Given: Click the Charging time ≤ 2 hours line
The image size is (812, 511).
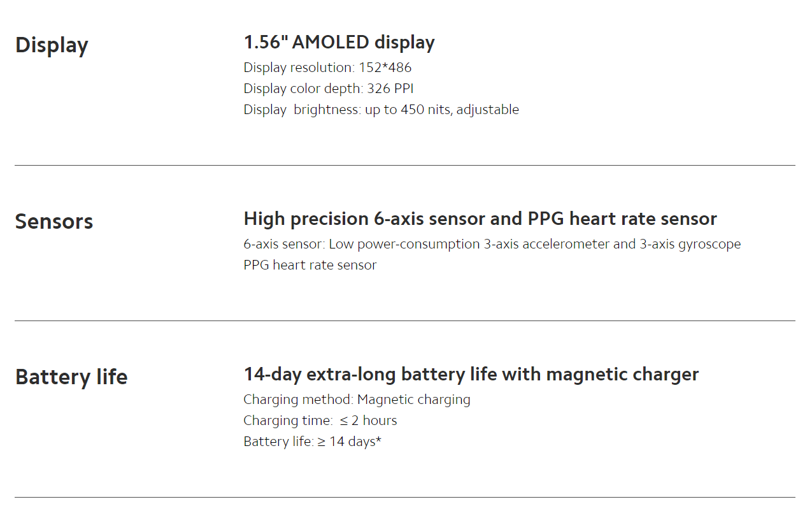Looking at the screenshot, I should pyautogui.click(x=320, y=421).
